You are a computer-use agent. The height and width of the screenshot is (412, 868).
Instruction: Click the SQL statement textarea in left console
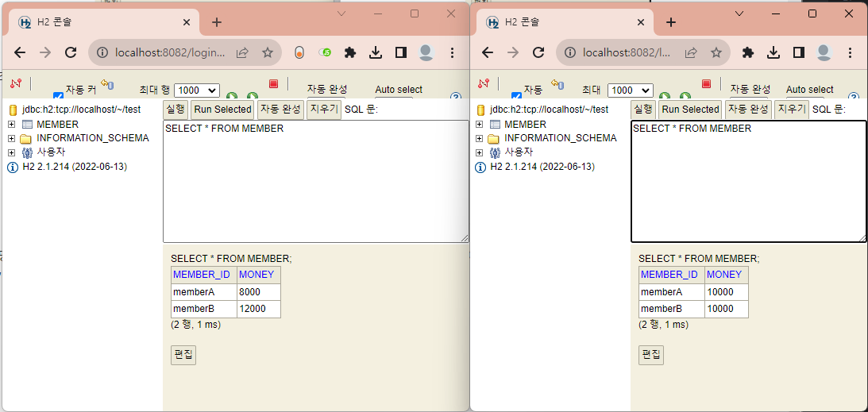point(316,181)
